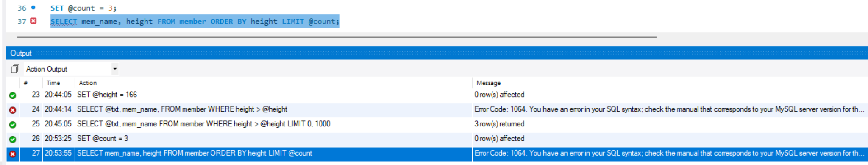Click time 20:44:14 cell
Screen dimensions: 868x165
point(58,109)
